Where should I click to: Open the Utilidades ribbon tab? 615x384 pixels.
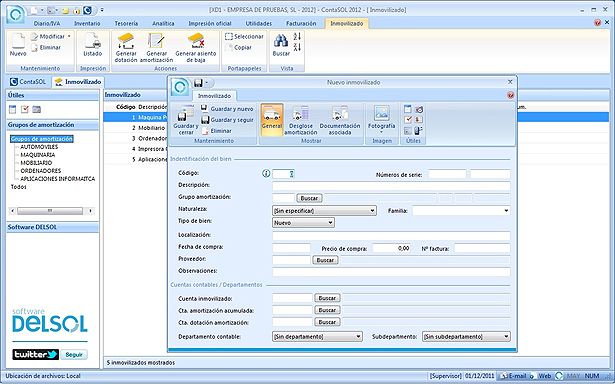tap(258, 24)
